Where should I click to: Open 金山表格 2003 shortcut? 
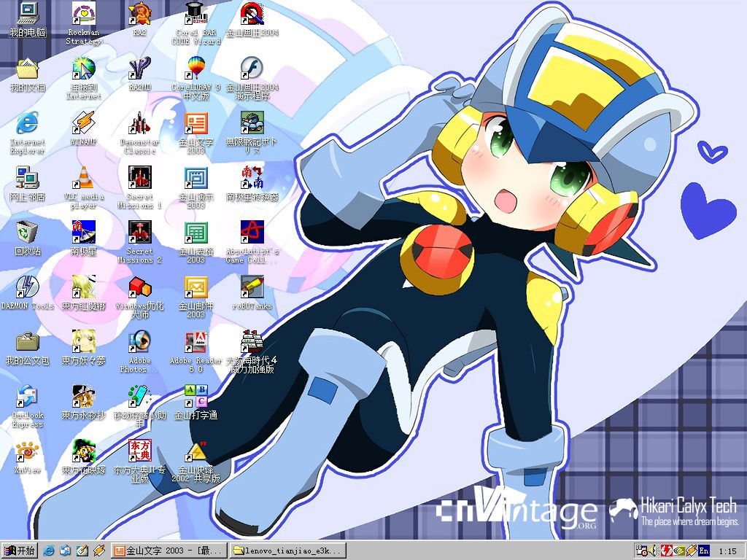[196, 242]
